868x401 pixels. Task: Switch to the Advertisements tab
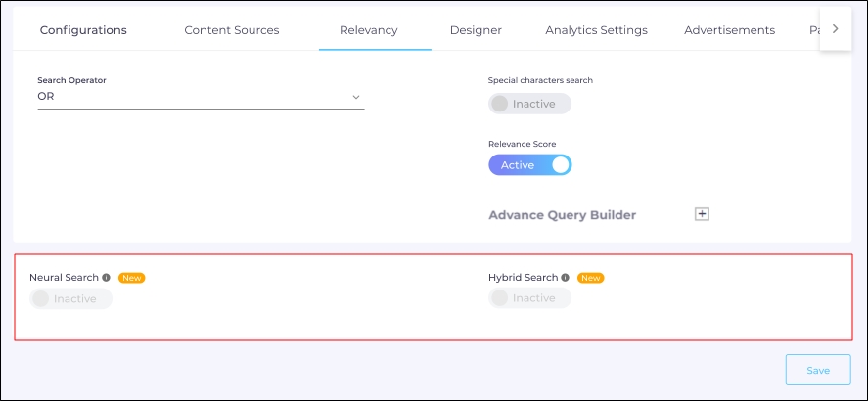tap(729, 30)
